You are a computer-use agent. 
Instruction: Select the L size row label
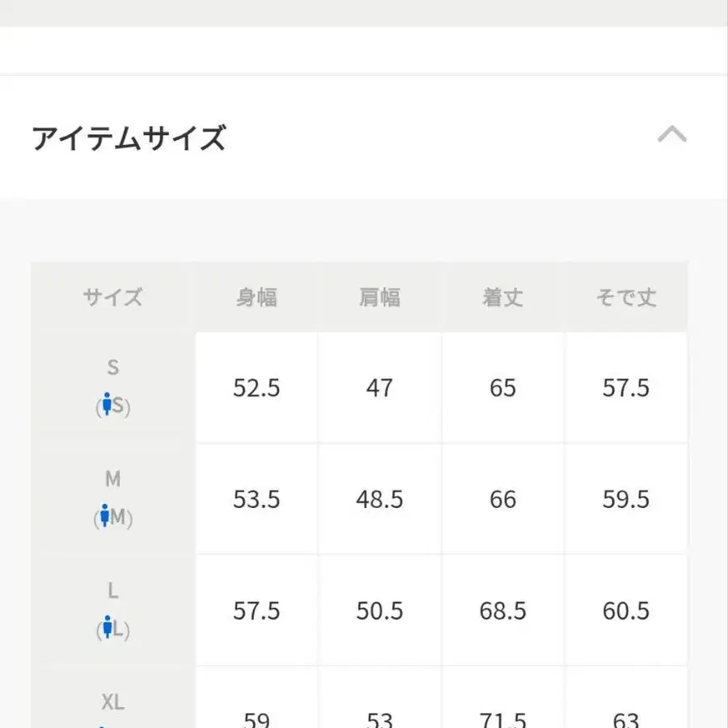click(112, 591)
